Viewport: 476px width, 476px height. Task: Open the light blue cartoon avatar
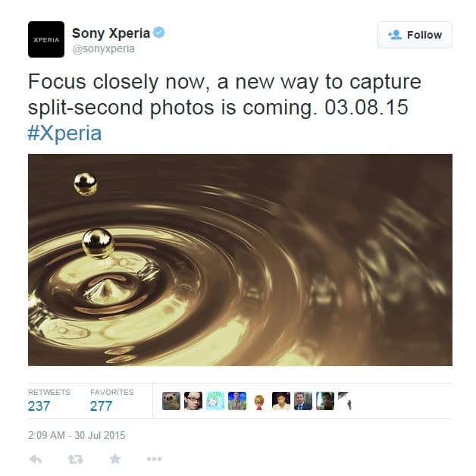point(215,401)
